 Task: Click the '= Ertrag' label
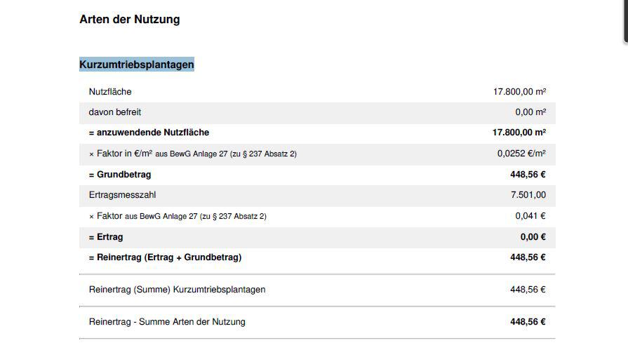[x=106, y=237]
